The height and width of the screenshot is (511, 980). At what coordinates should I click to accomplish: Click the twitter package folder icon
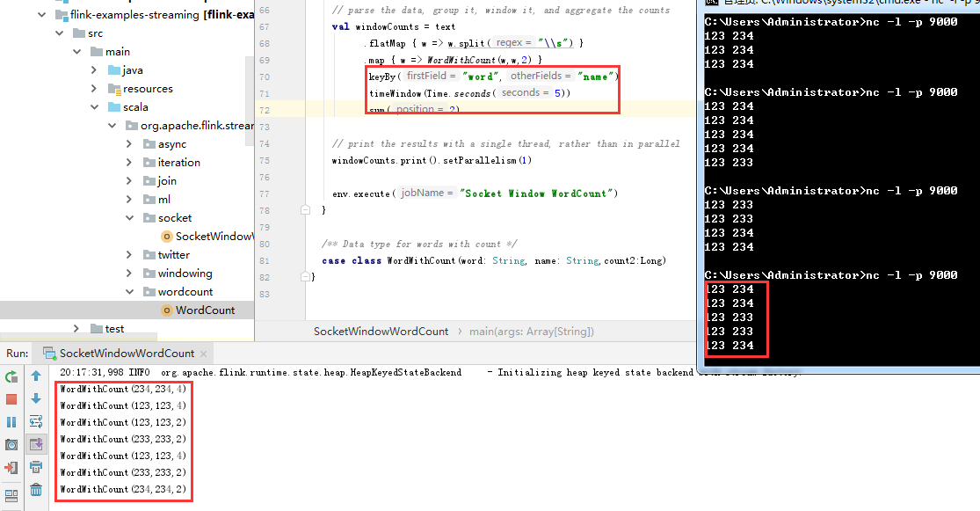[x=149, y=254]
